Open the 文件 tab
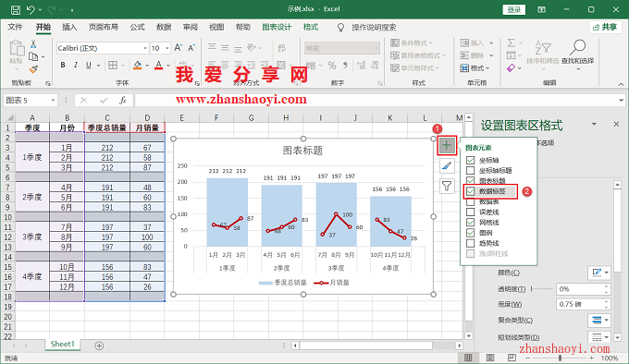629x364 pixels. (15, 27)
